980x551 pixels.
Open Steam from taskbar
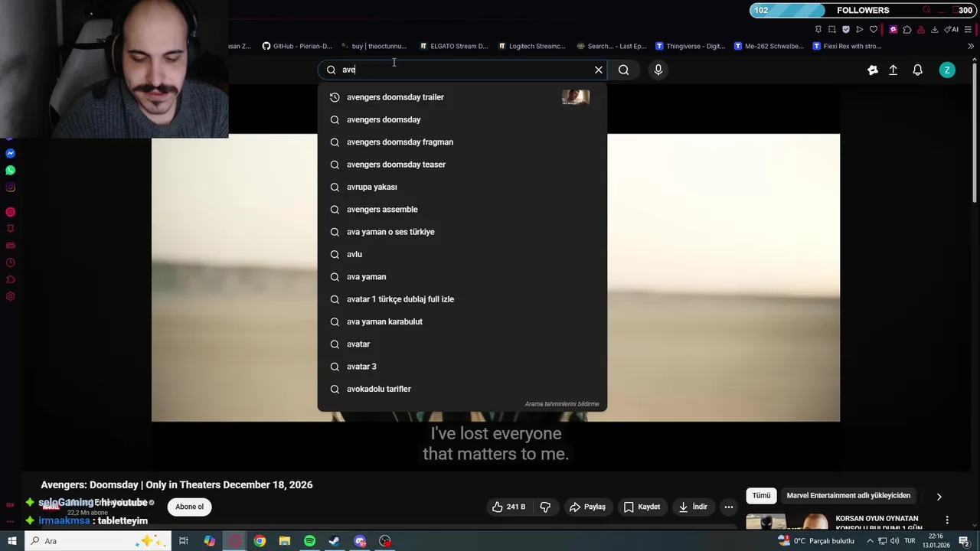click(335, 541)
